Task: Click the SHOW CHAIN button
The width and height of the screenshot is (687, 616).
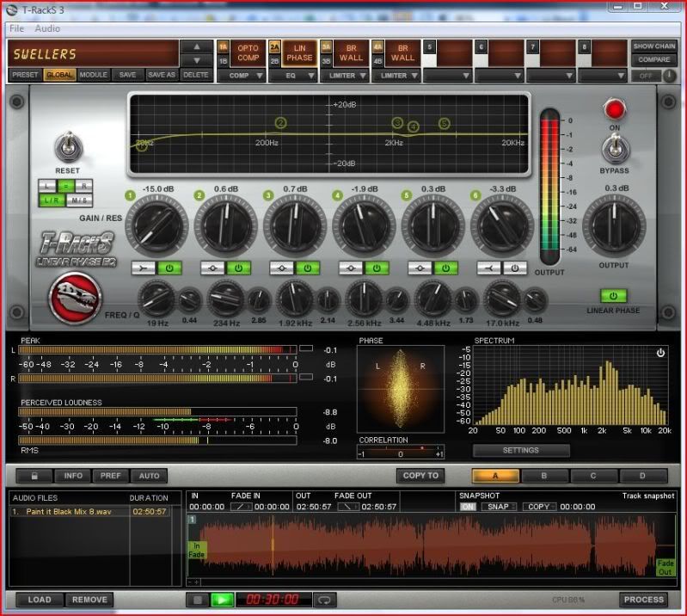Action: [653, 46]
